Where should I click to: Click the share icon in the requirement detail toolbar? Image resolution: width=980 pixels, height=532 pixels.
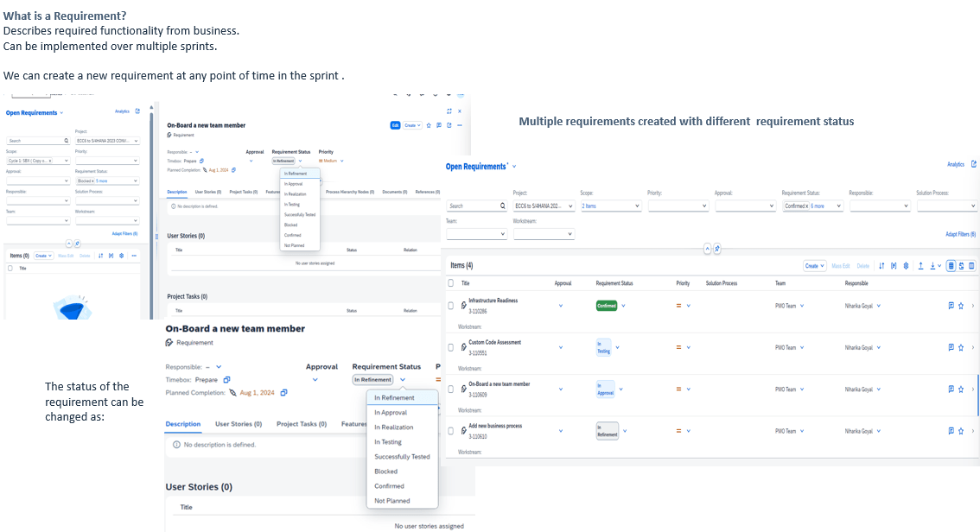coord(449,125)
